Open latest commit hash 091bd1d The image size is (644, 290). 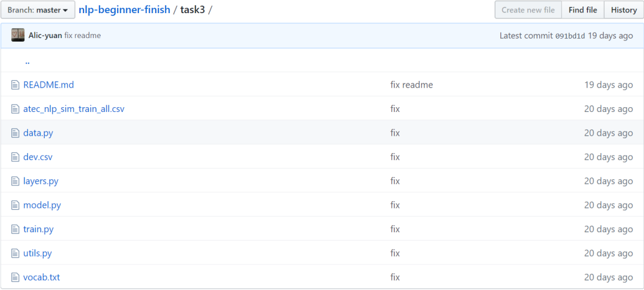(569, 36)
